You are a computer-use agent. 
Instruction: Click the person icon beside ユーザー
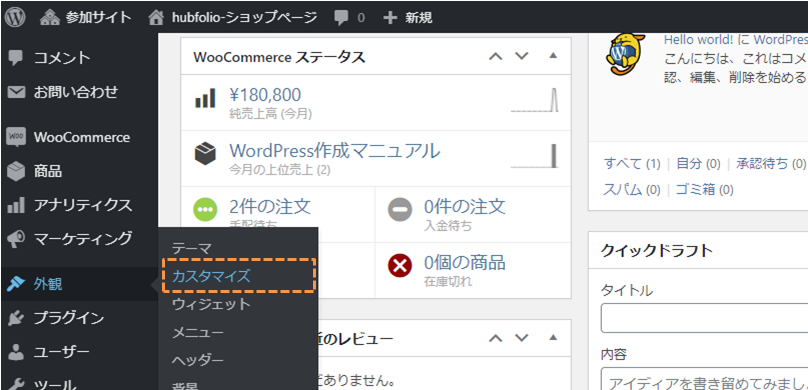coord(16,352)
